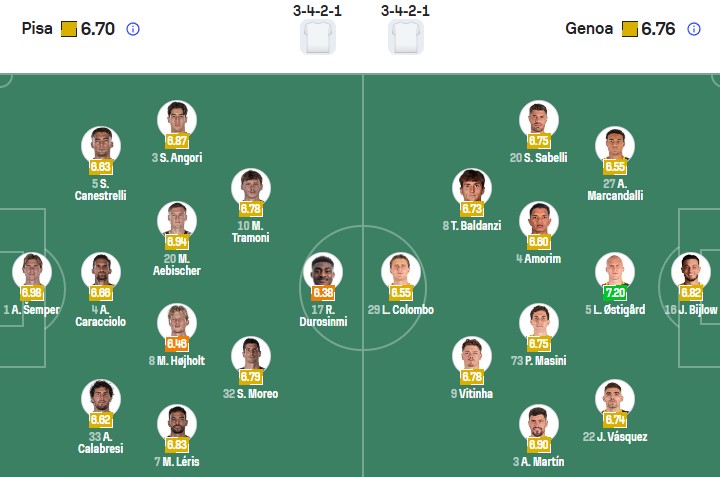The width and height of the screenshot is (720, 477).
Task: Click L. Østigård's green 7.20 rating badge
Action: click(615, 293)
